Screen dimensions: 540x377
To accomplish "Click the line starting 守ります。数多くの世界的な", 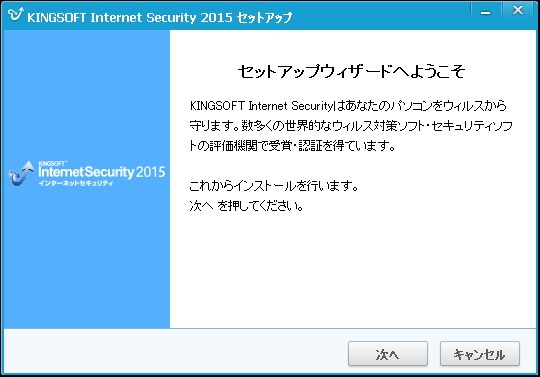I will (x=351, y=126).
